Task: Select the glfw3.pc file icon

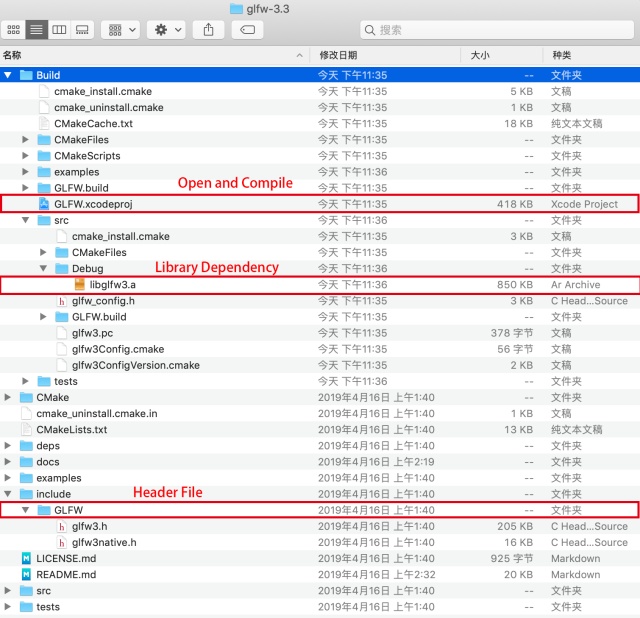Action: point(62,333)
